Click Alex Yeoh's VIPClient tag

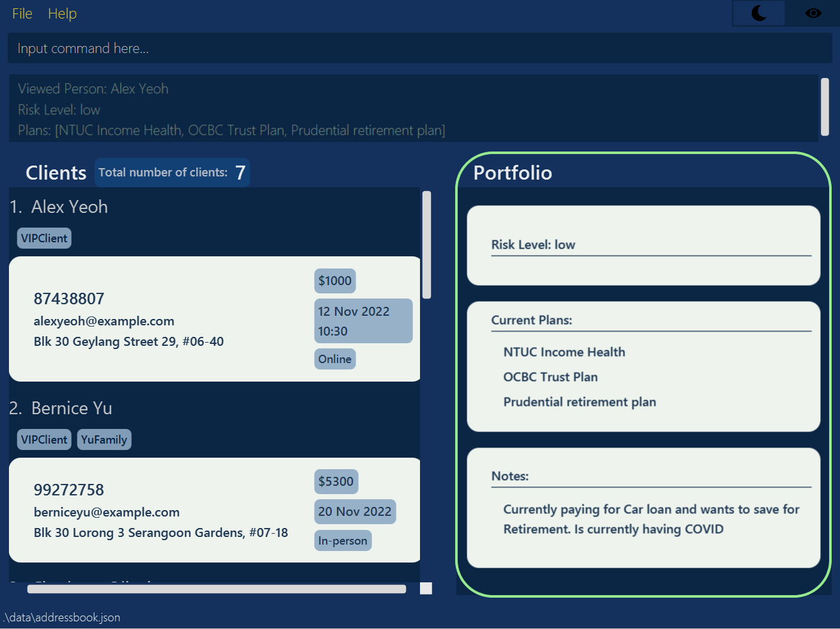pos(44,238)
